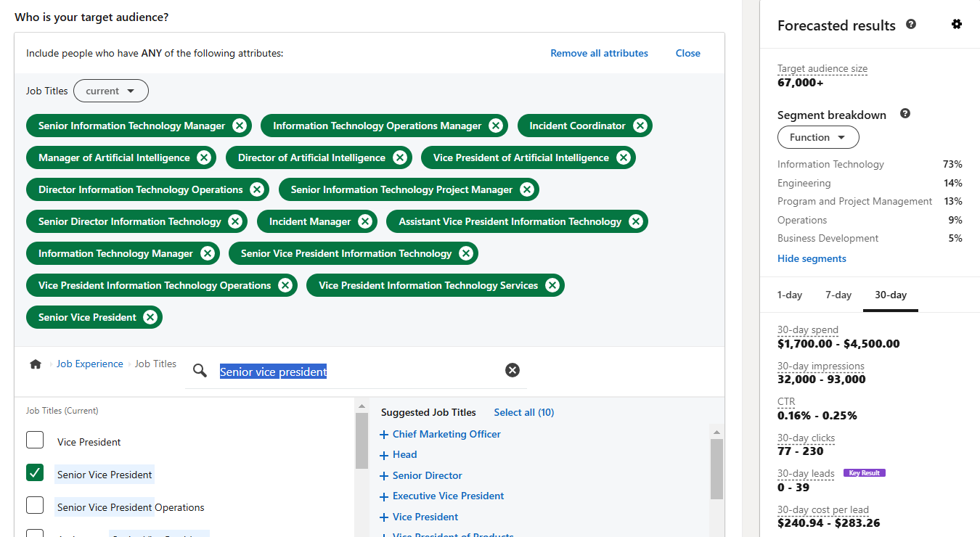Click the Operations 9% segment row
Screen dimensions: 980x537
click(x=870, y=221)
